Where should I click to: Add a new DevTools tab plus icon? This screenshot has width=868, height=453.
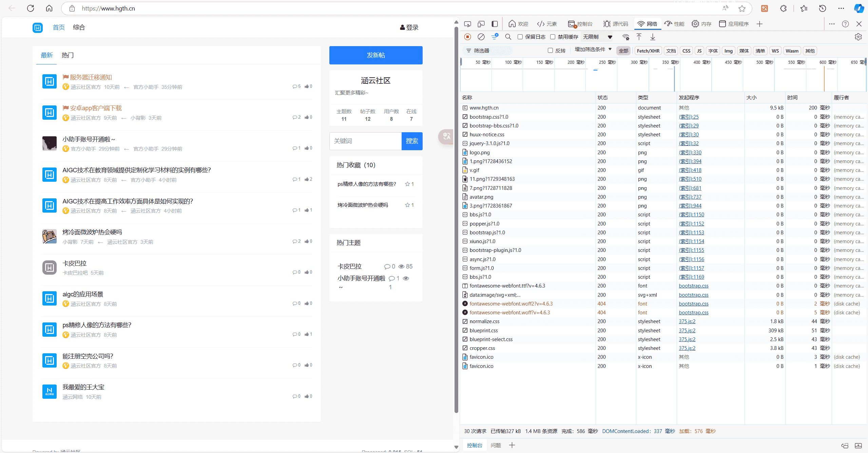coord(759,24)
